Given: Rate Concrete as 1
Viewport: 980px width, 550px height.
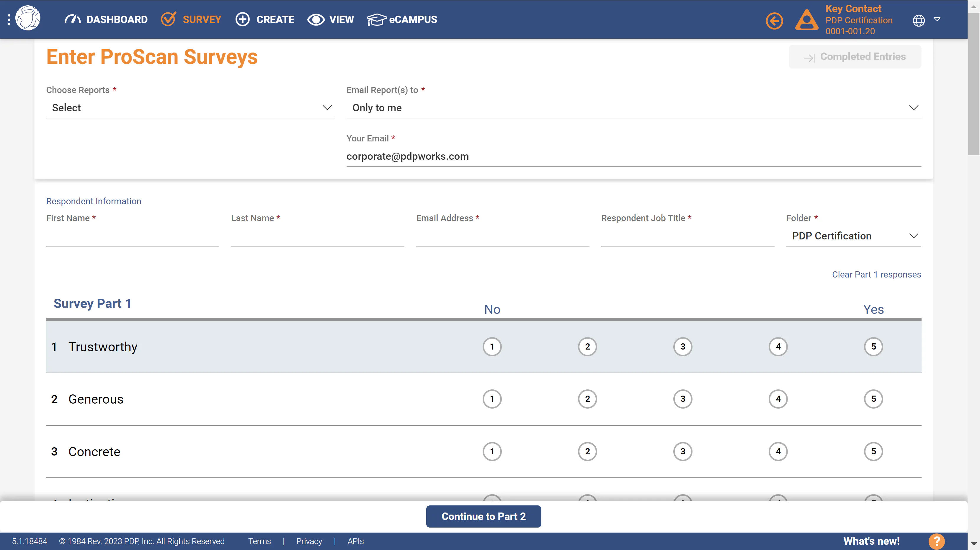Looking at the screenshot, I should [492, 451].
